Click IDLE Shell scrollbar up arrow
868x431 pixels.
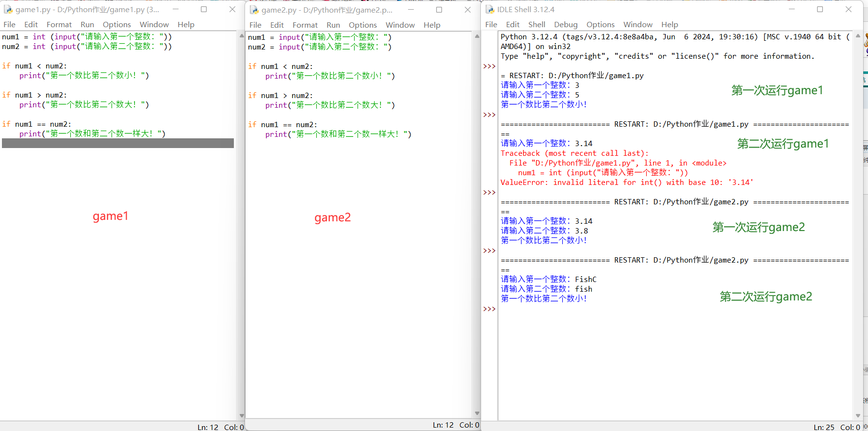click(858, 36)
